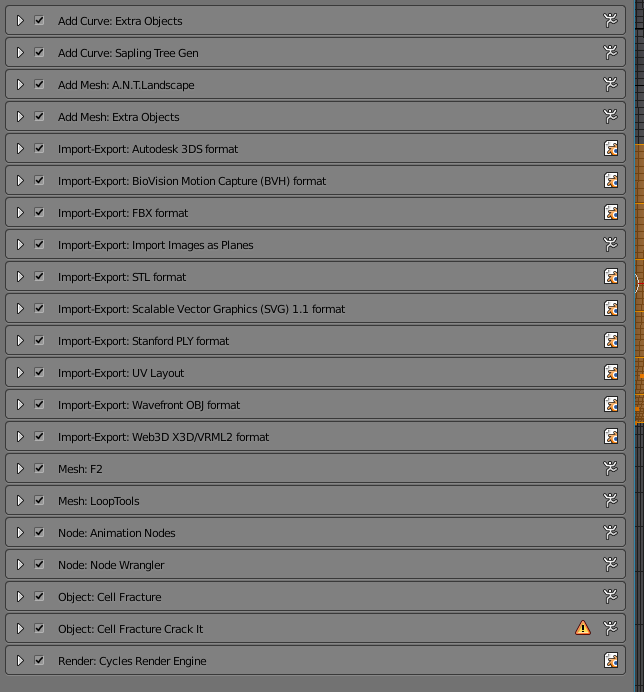
Task: Click official Blender icon on Cycles Render Engine
Action: point(611,660)
